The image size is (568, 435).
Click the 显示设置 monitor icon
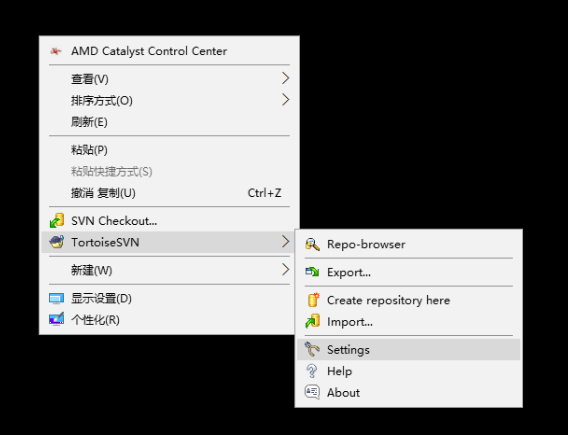click(x=57, y=298)
